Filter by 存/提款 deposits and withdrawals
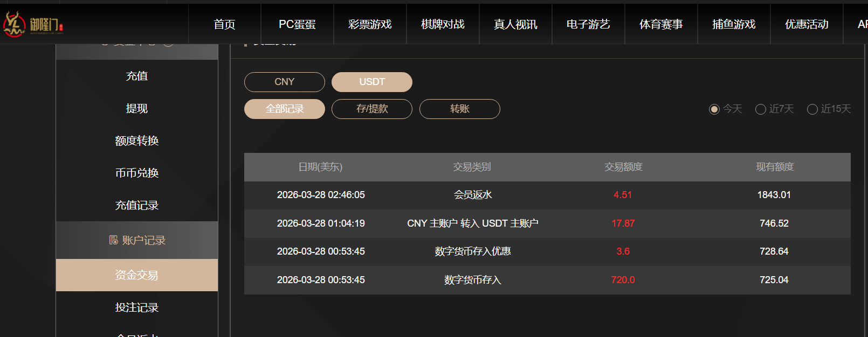 pyautogui.click(x=371, y=109)
